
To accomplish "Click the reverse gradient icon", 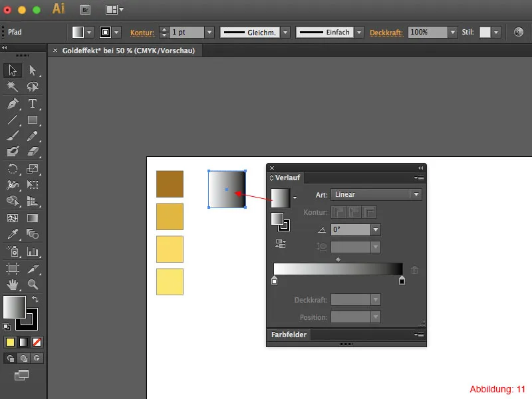I will pyautogui.click(x=281, y=243).
